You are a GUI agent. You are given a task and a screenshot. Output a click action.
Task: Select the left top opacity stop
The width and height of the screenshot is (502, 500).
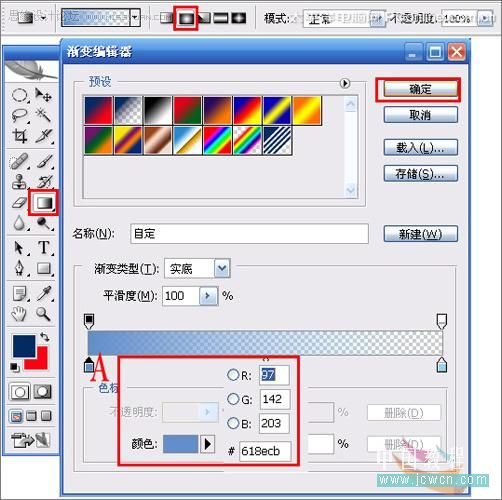click(x=89, y=321)
